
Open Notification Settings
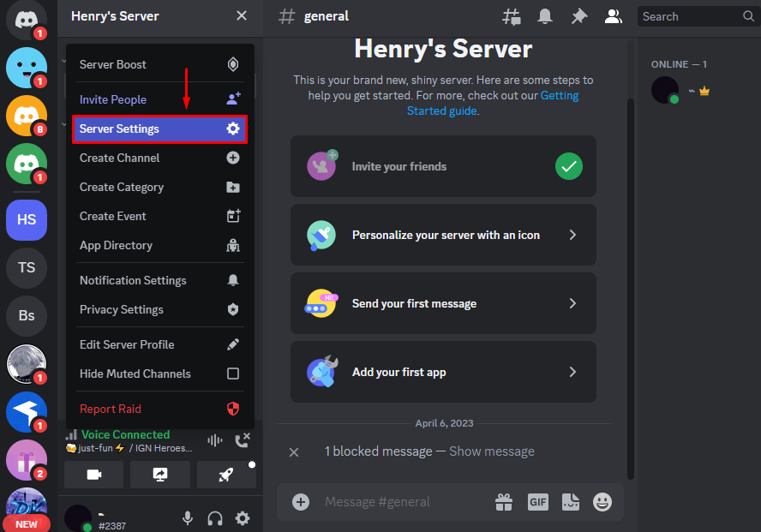coord(159,280)
